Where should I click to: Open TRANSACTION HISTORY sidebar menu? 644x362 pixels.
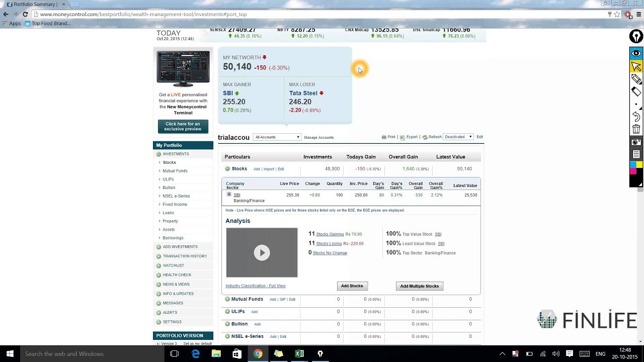click(185, 256)
